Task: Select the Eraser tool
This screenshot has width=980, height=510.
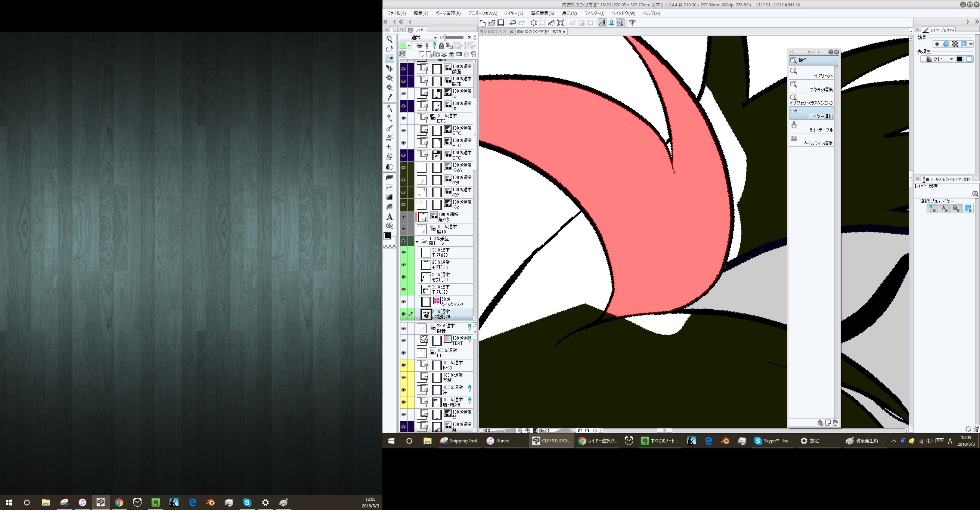Action: click(x=389, y=157)
